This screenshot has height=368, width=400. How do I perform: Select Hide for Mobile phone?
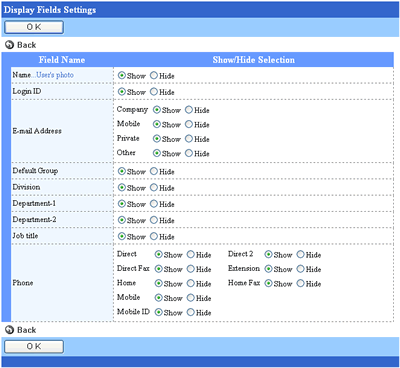click(190, 298)
